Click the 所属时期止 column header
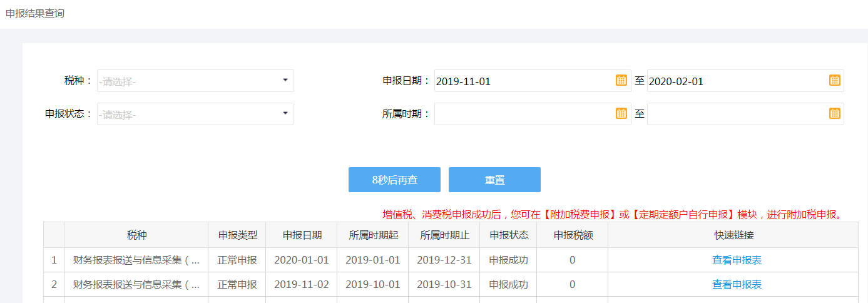Viewport: 868px width, 303px height. (x=444, y=235)
